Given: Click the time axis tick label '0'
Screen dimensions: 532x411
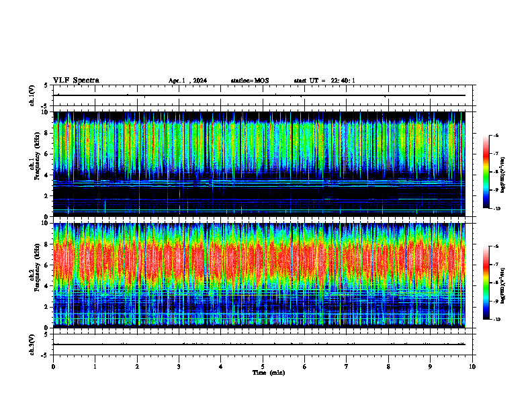Looking at the screenshot, I should [53, 367].
